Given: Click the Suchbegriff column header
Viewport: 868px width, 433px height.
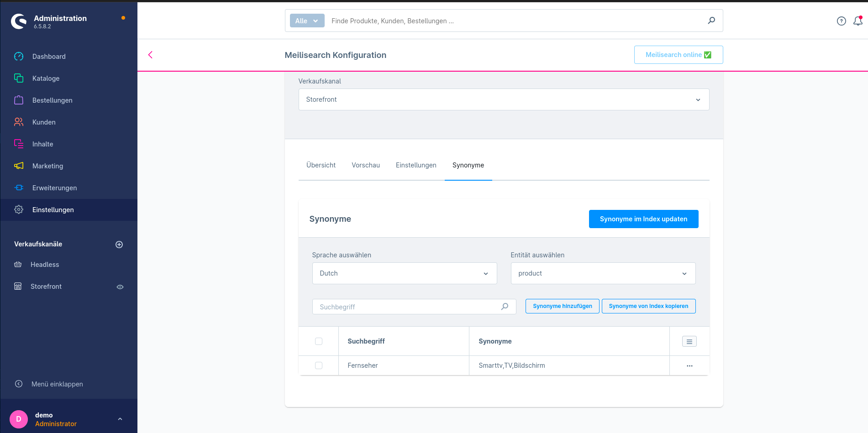Looking at the screenshot, I should 404,341.
